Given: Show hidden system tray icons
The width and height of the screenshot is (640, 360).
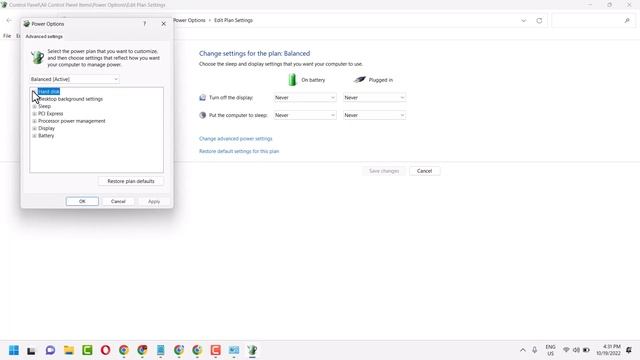Looking at the screenshot, I should tap(522, 350).
